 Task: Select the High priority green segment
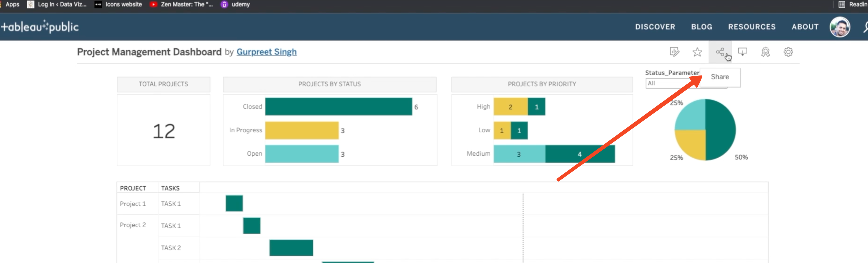click(x=536, y=107)
